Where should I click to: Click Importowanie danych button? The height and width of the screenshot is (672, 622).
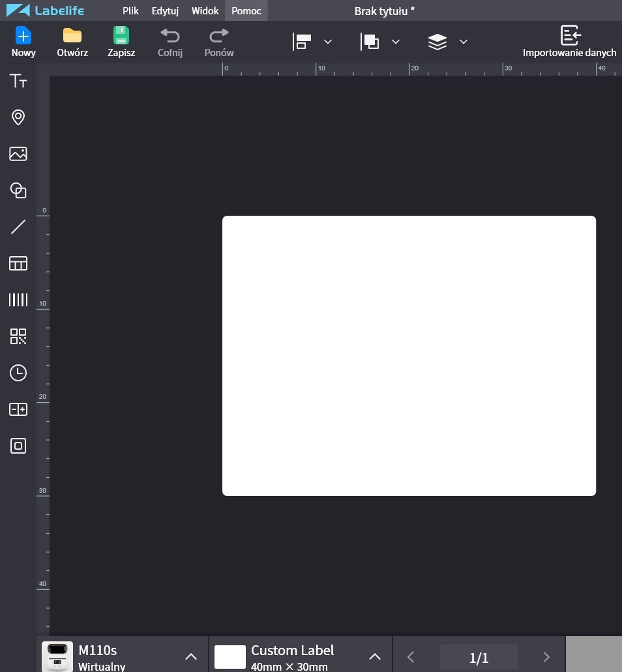pyautogui.click(x=569, y=42)
